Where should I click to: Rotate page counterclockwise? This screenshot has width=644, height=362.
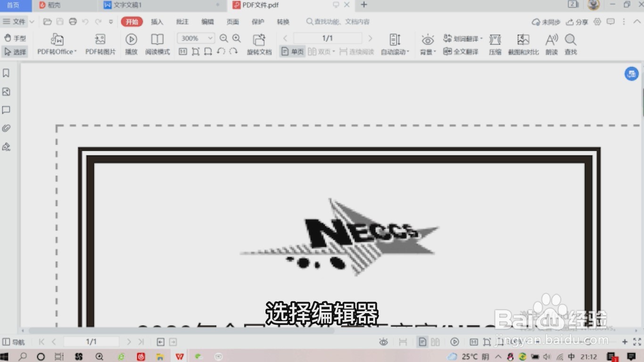click(x=221, y=51)
